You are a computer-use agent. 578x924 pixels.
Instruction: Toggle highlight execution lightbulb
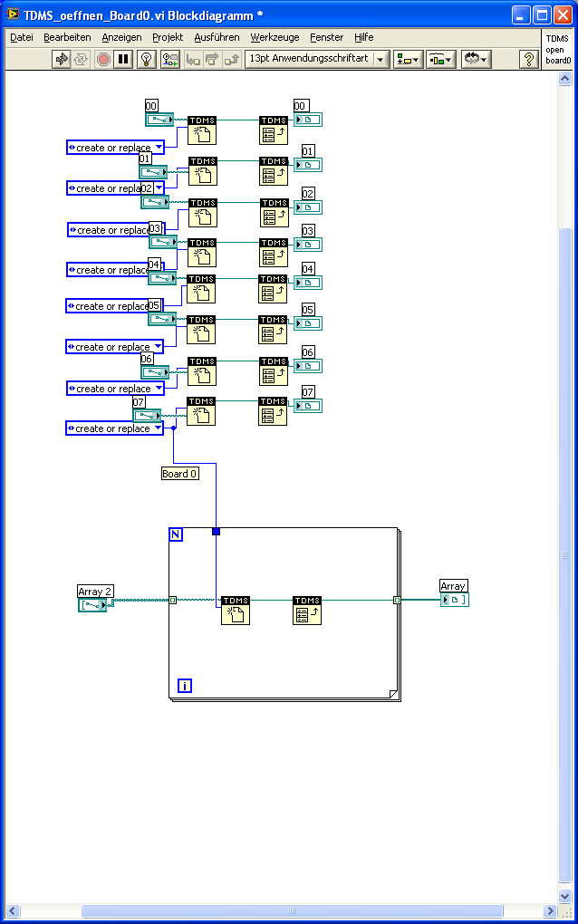(x=146, y=59)
